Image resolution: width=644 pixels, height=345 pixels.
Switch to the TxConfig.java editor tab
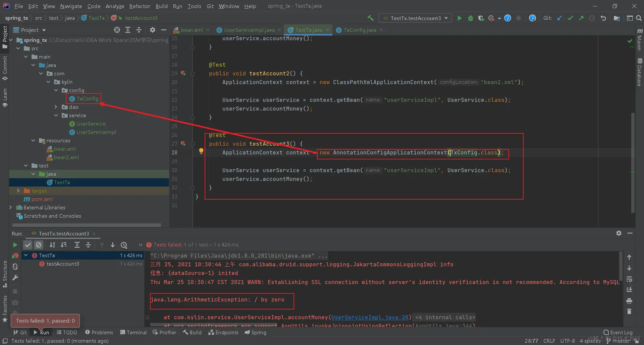(x=360, y=30)
